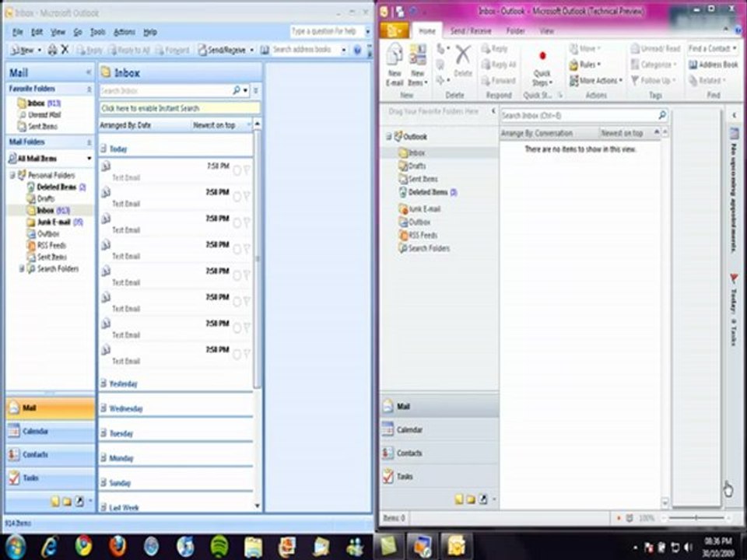Switch to View ribbon tab
Image resolution: width=747 pixels, height=560 pixels.
coord(546,31)
